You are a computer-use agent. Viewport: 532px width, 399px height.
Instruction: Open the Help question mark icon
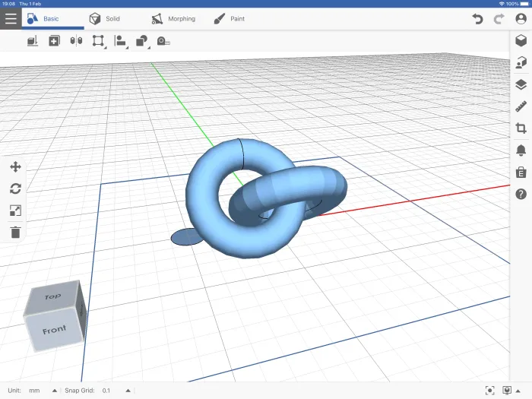521,194
